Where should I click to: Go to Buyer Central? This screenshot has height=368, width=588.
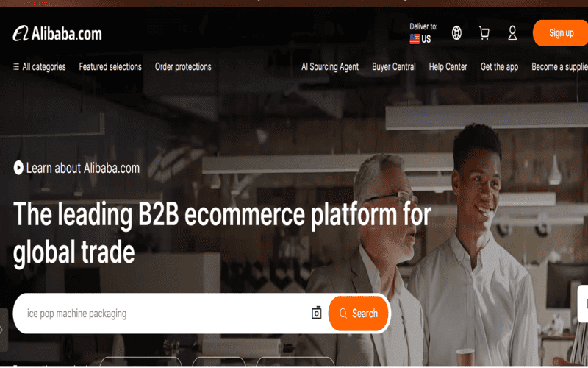[x=394, y=67]
